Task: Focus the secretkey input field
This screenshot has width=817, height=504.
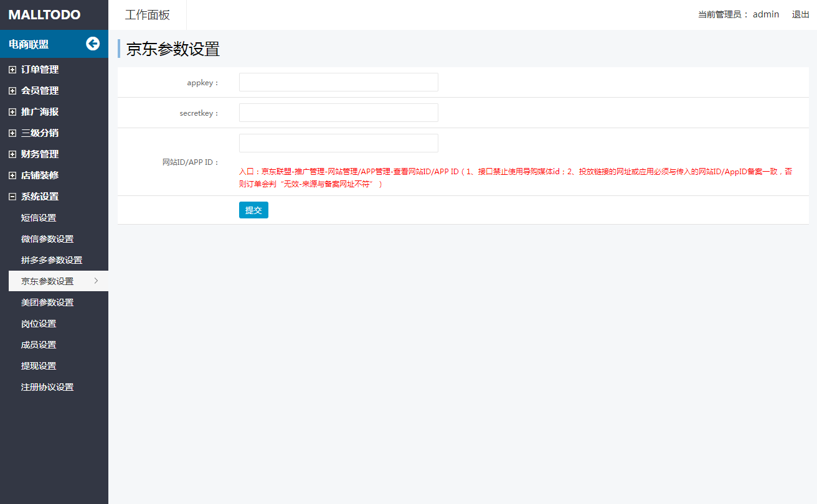Action: [339, 113]
